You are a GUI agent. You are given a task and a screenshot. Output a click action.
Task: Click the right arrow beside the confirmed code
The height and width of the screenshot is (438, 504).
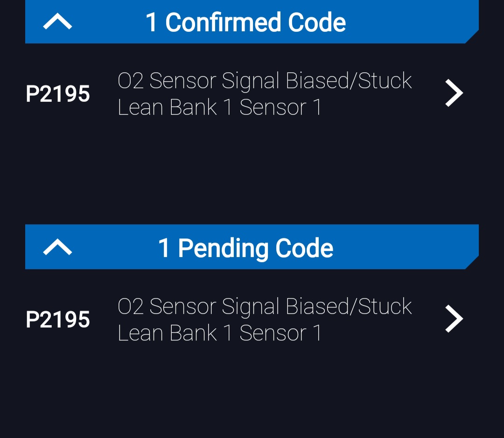(x=454, y=93)
